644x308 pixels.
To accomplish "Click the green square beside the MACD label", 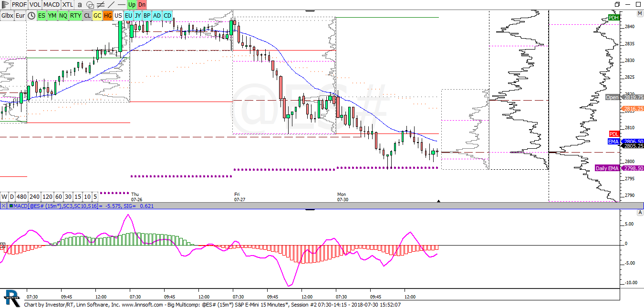I will 11,206.
